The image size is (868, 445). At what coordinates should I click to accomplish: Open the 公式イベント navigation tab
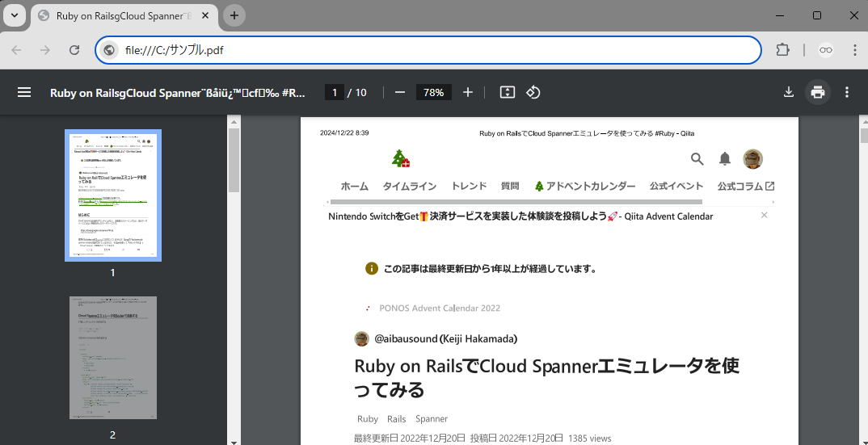point(676,187)
